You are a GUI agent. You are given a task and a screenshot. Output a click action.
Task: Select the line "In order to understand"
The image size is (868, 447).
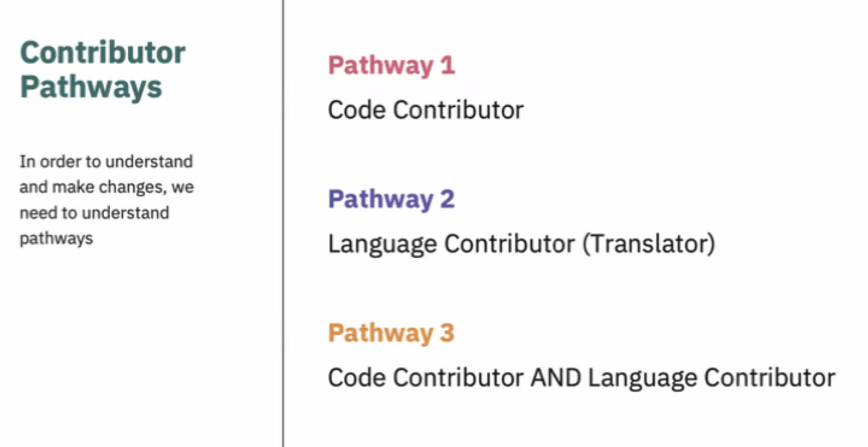106,161
